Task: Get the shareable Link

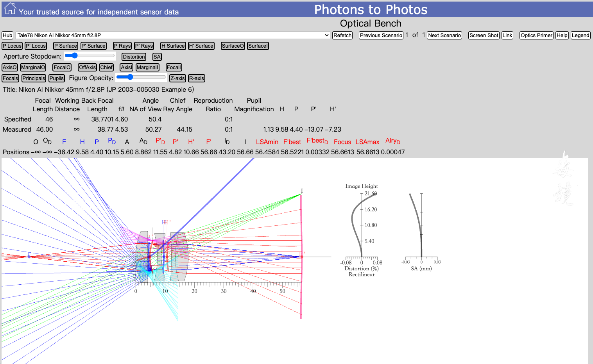Action: coord(507,35)
